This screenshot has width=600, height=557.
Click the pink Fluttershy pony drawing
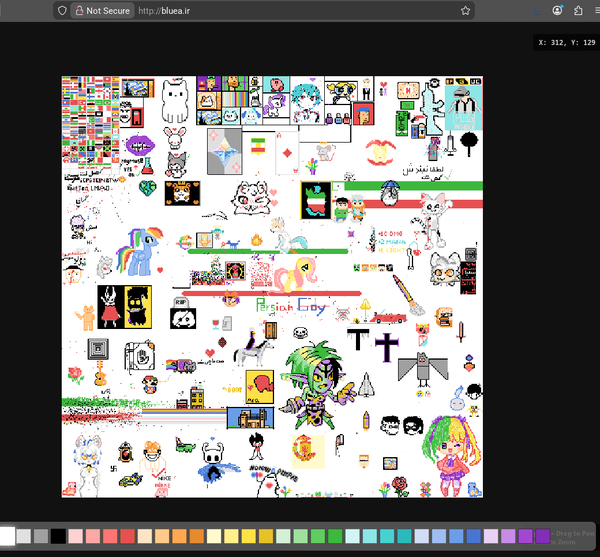(x=295, y=275)
